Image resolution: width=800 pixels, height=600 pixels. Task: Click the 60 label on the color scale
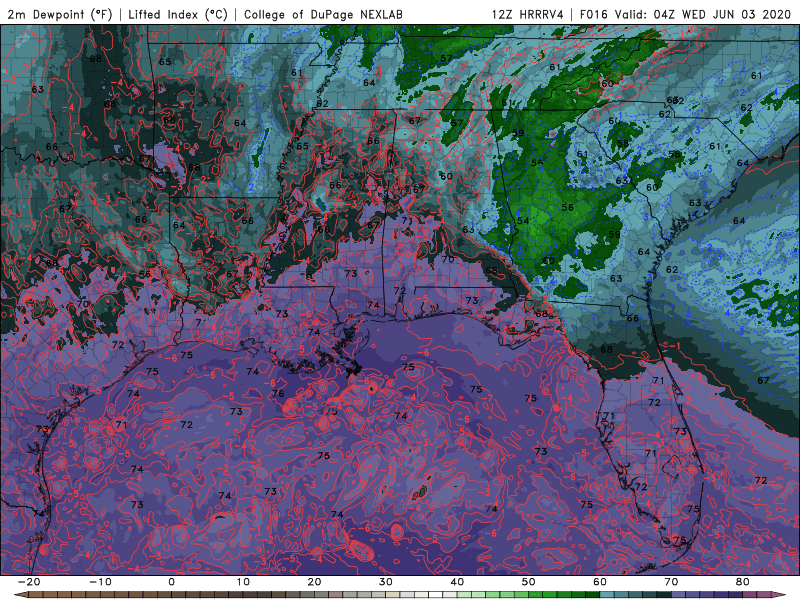600,582
